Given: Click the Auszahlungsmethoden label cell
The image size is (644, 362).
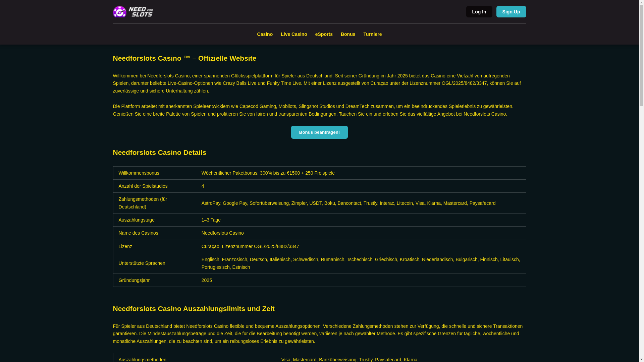Looking at the screenshot, I should pos(195,358).
